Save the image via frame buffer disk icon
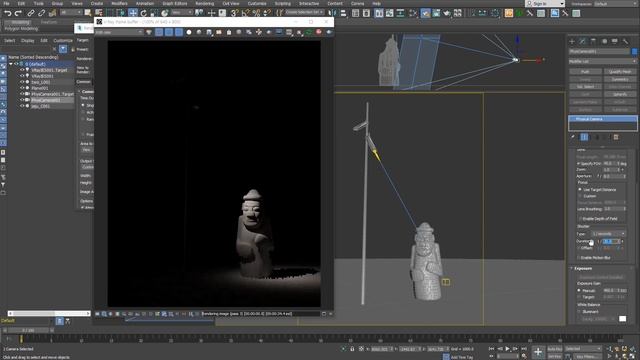The width and height of the screenshot is (640, 360). pos(209,32)
